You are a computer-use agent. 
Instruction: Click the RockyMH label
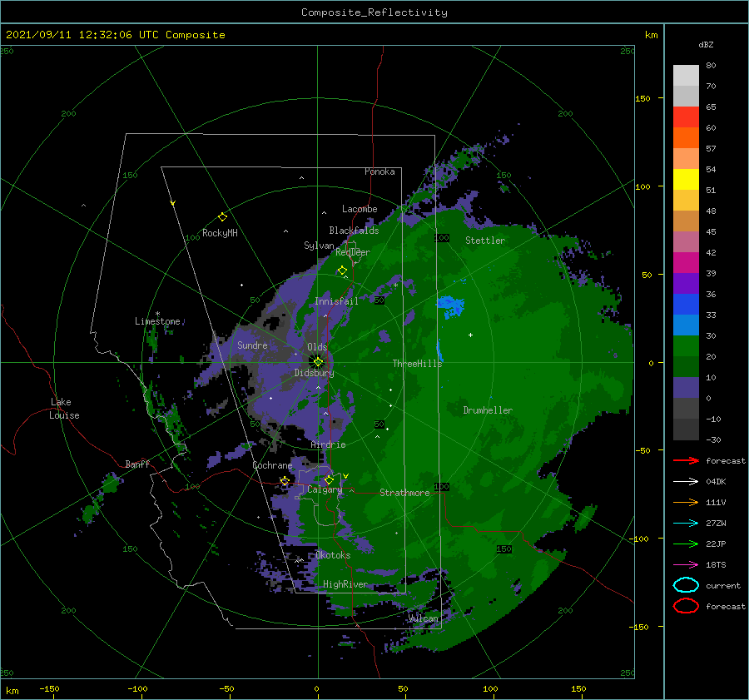[220, 233]
